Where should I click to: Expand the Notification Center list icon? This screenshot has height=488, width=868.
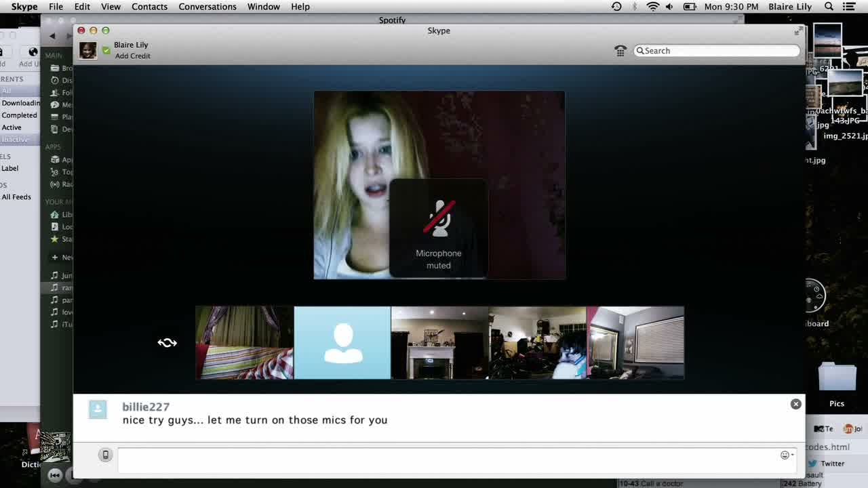[x=848, y=7]
